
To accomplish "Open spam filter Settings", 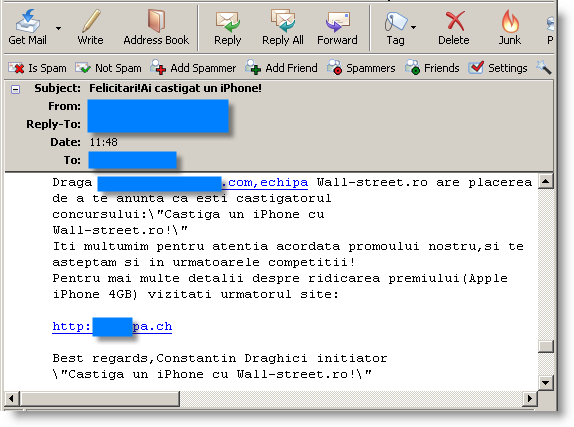I will (498, 68).
